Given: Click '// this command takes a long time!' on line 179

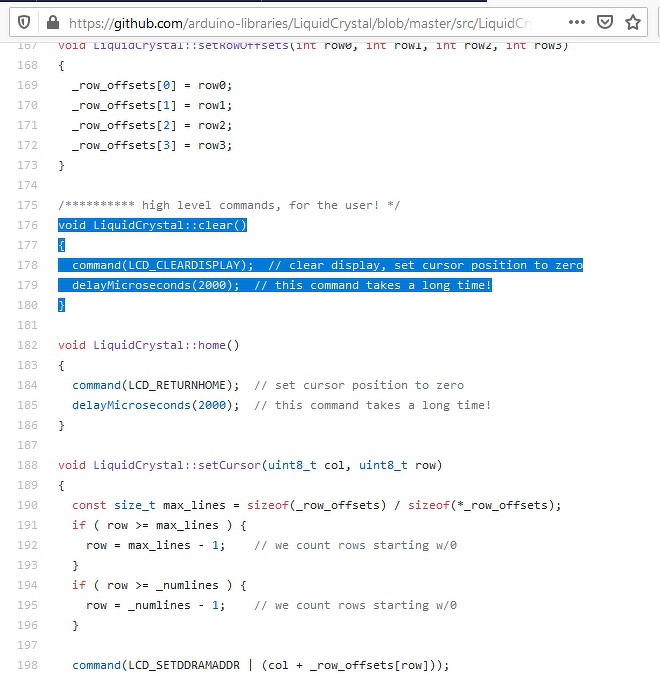Looking at the screenshot, I should 372,285.
